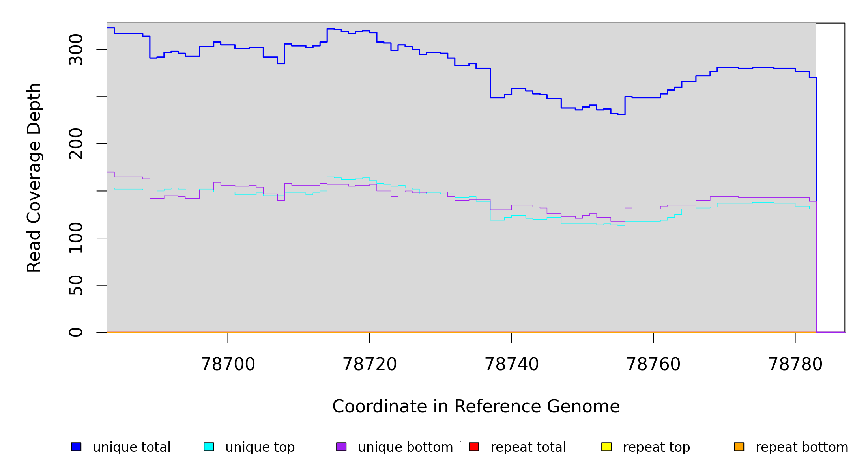Select the "unique top" legend label

tap(260, 447)
